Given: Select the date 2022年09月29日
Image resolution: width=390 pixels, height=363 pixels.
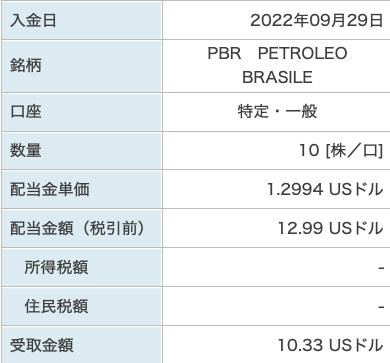Looking at the screenshot, I should [x=316, y=21].
